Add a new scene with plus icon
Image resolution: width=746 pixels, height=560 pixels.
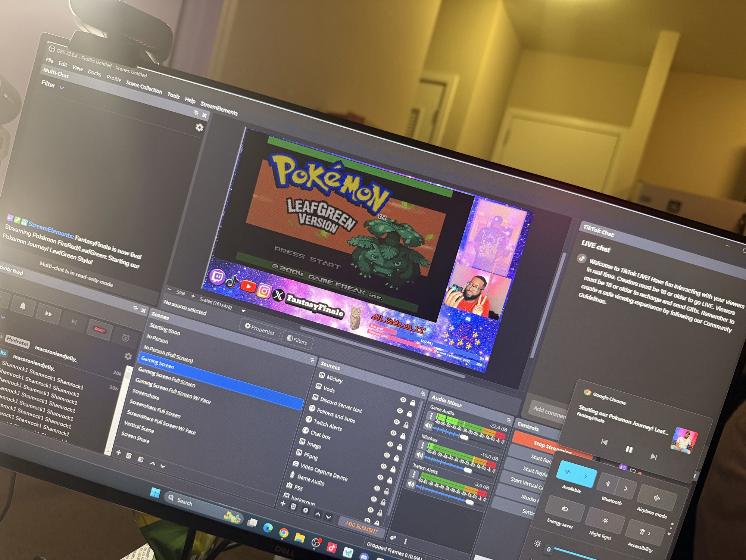click(x=119, y=452)
